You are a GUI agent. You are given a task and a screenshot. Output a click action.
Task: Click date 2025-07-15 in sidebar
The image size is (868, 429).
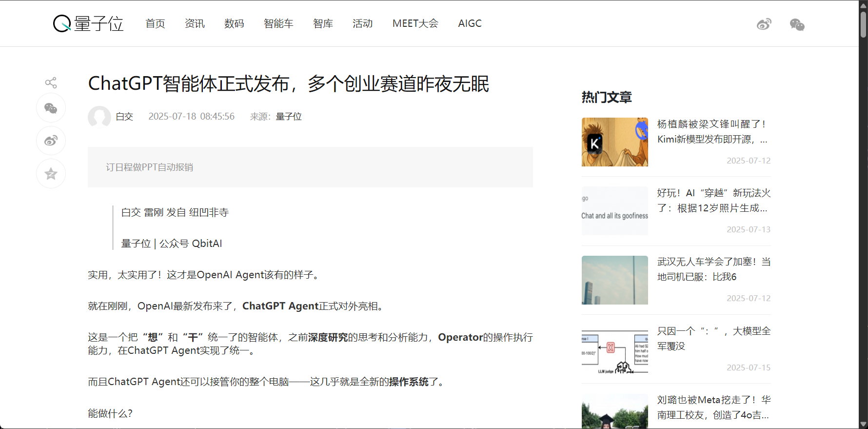pyautogui.click(x=749, y=368)
